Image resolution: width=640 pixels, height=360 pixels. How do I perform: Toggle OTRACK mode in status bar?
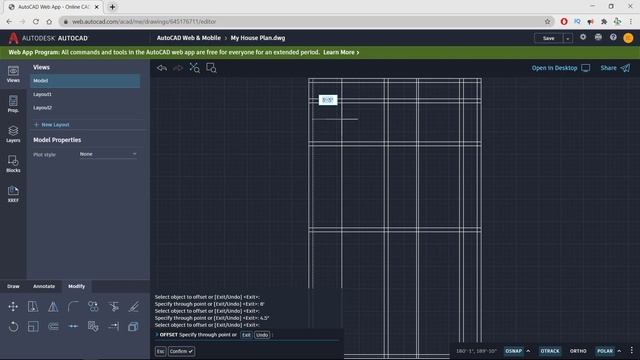tap(550, 351)
